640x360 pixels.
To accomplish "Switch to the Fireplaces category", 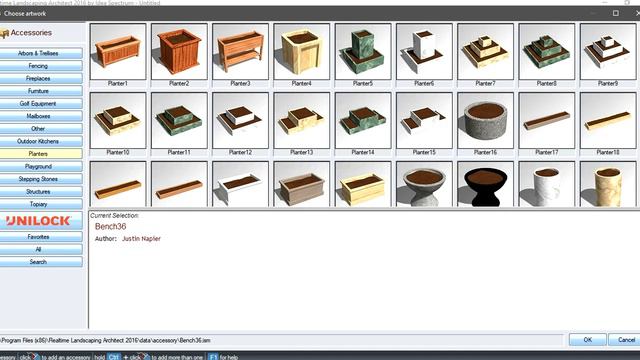I will pyautogui.click(x=41, y=78).
